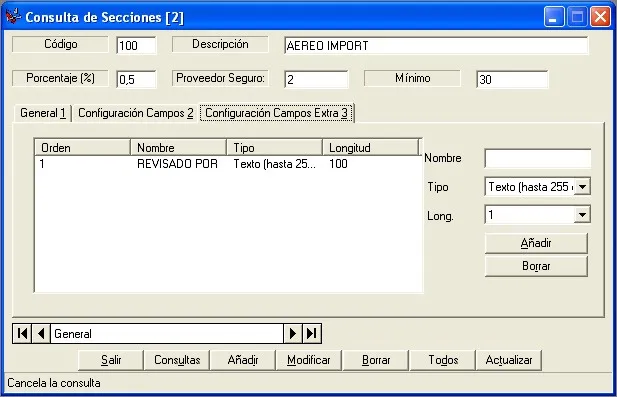Click the Código label
The height and width of the screenshot is (397, 617).
[60, 44]
